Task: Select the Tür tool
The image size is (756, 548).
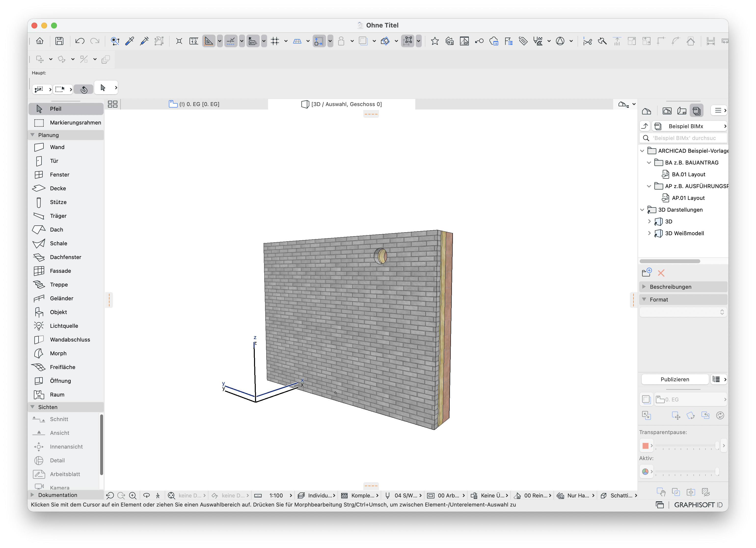Action: click(66, 161)
